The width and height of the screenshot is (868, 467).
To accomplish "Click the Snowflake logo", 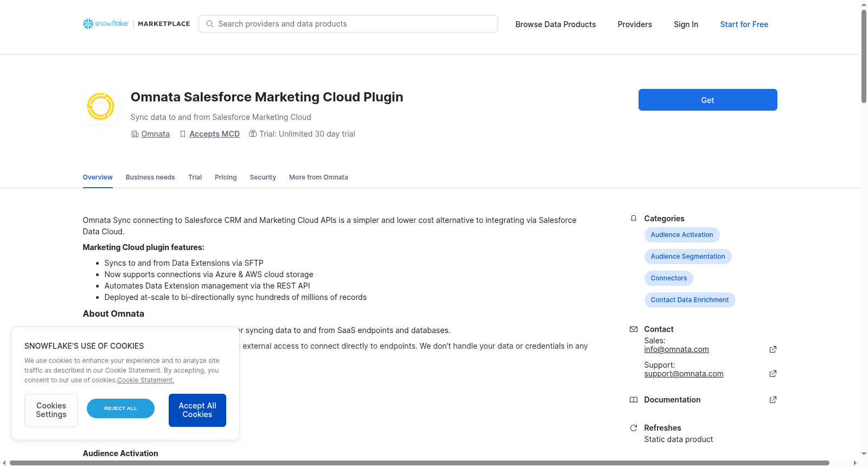I will tap(106, 24).
